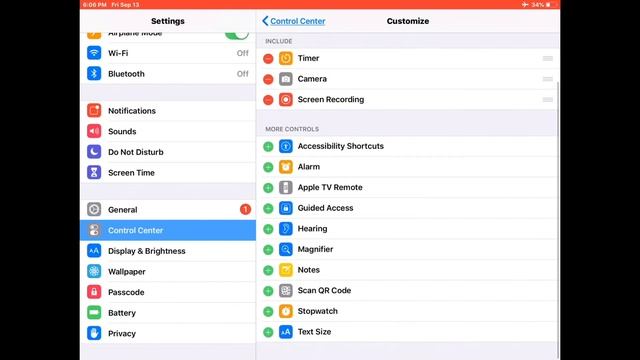This screenshot has height=360, width=640.
Task: Go back to Control Center
Action: click(294, 21)
